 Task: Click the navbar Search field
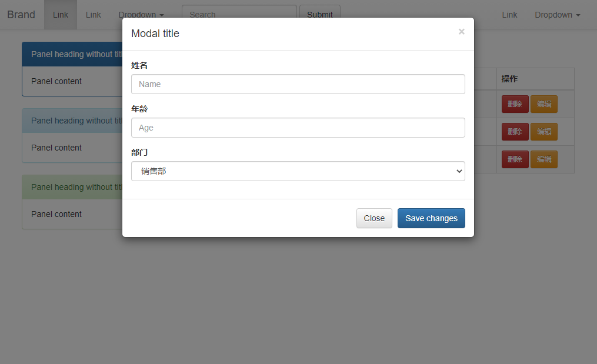click(x=239, y=12)
